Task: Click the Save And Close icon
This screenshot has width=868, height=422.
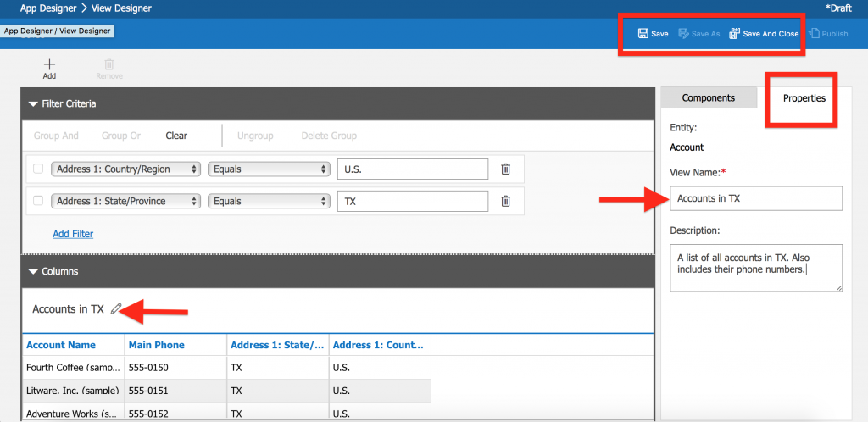Action: [x=734, y=34]
